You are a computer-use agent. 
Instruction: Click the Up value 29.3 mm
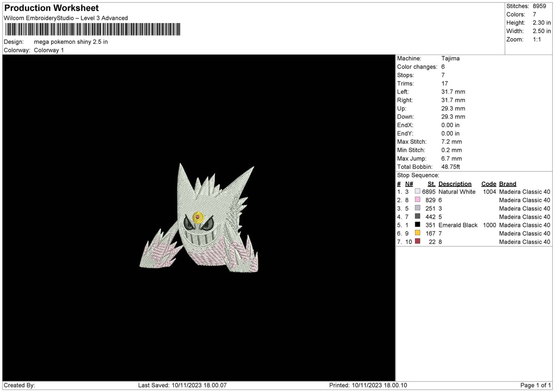click(x=453, y=108)
